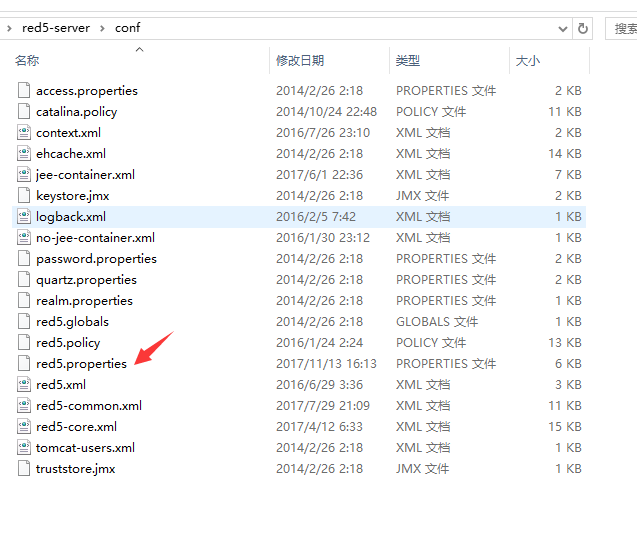Select the file name keystore.jmx

click(73, 196)
